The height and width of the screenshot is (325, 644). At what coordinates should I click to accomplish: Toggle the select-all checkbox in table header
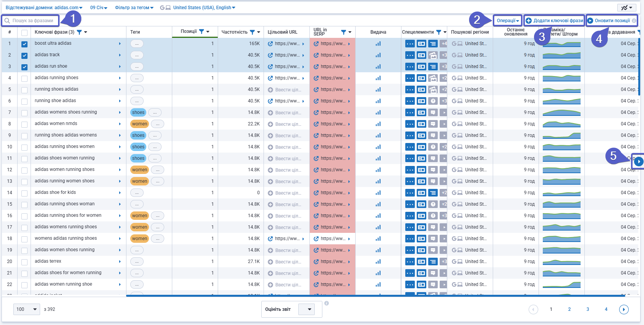[24, 32]
